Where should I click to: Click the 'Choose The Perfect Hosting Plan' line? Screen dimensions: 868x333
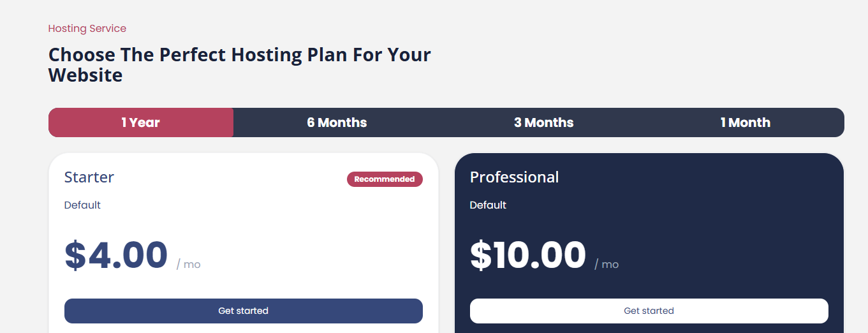tap(239, 55)
